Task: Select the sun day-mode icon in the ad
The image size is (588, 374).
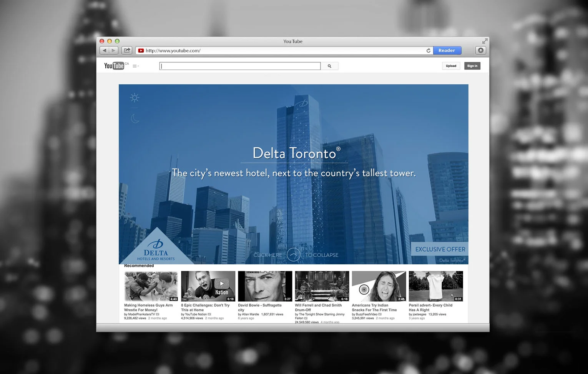Action: 135,98
